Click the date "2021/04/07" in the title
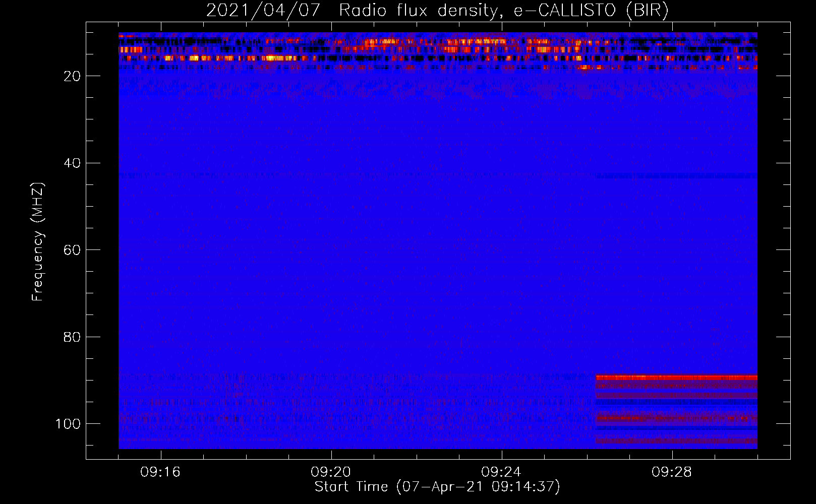Screen dimensions: 816x504 (263, 11)
